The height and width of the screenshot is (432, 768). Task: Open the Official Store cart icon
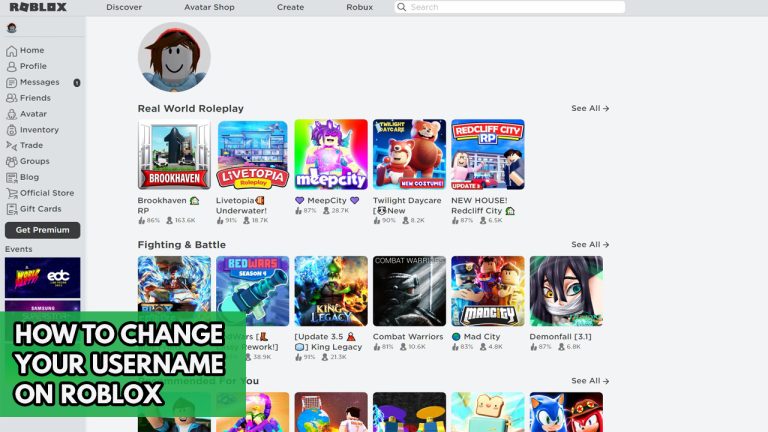(x=11, y=193)
